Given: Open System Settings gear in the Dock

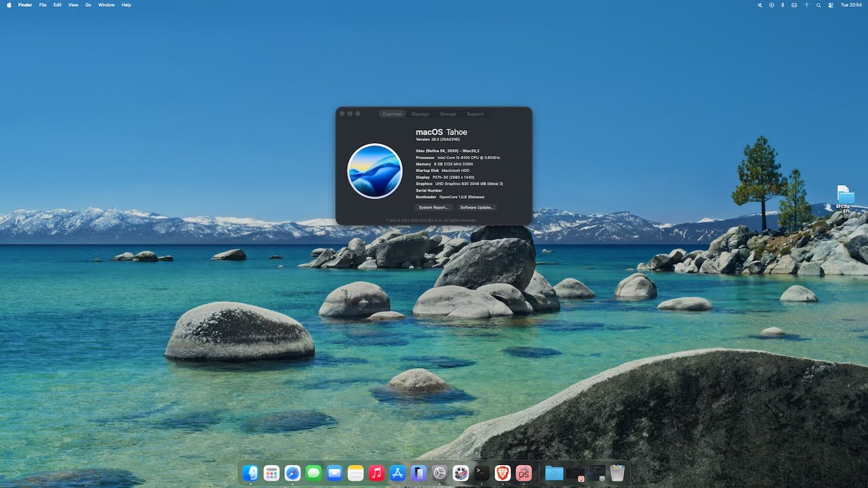Looking at the screenshot, I should 439,473.
